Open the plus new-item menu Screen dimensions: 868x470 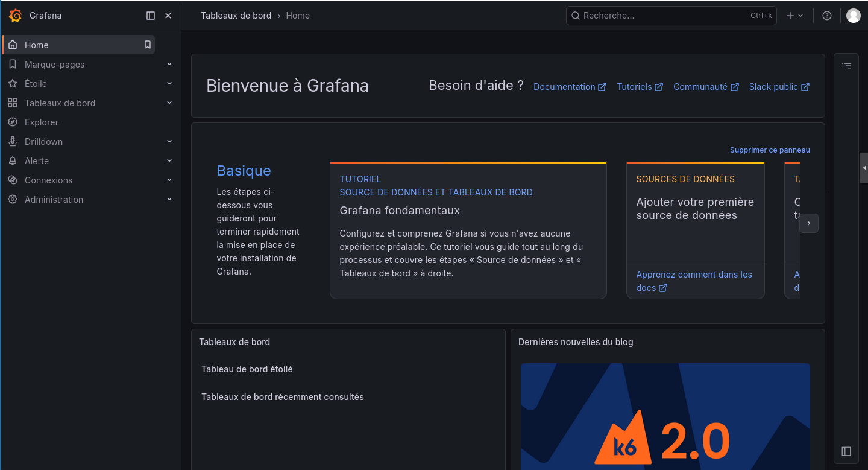pyautogui.click(x=794, y=16)
